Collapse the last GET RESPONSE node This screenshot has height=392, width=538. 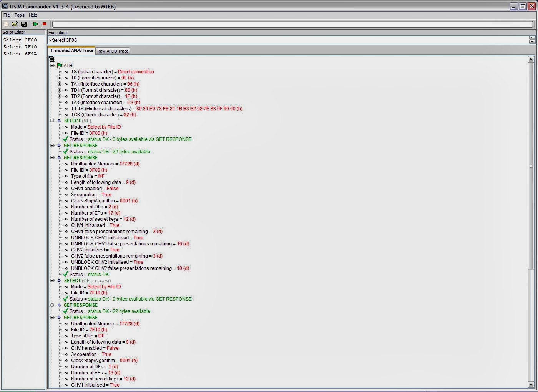[52, 318]
